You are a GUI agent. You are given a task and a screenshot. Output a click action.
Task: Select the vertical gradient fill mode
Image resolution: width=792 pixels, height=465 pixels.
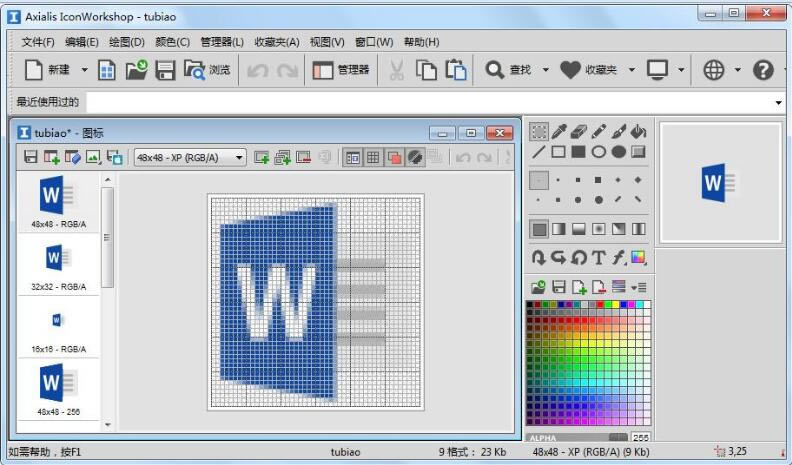tap(578, 229)
